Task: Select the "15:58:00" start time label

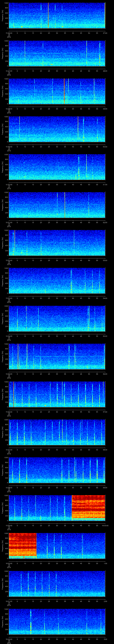Action: pyautogui.click(x=9, y=487)
